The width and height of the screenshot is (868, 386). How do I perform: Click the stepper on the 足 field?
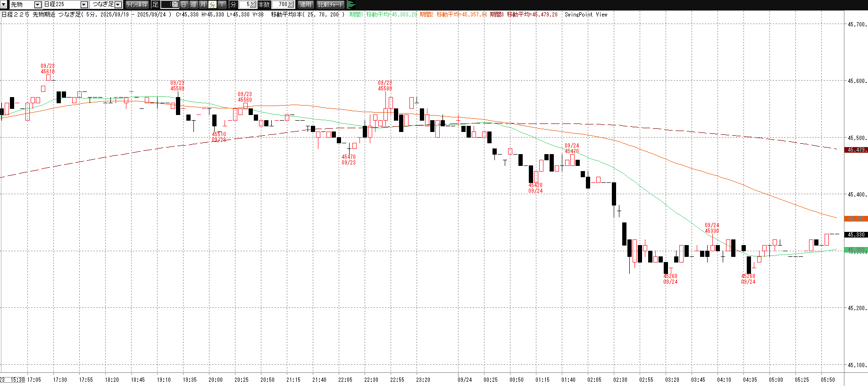[175, 4]
